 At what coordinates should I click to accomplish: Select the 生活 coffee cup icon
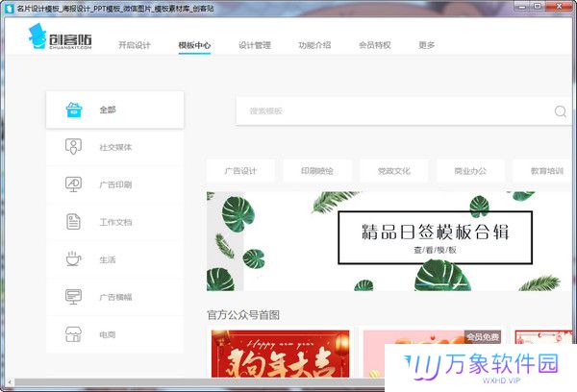pyautogui.click(x=73, y=258)
